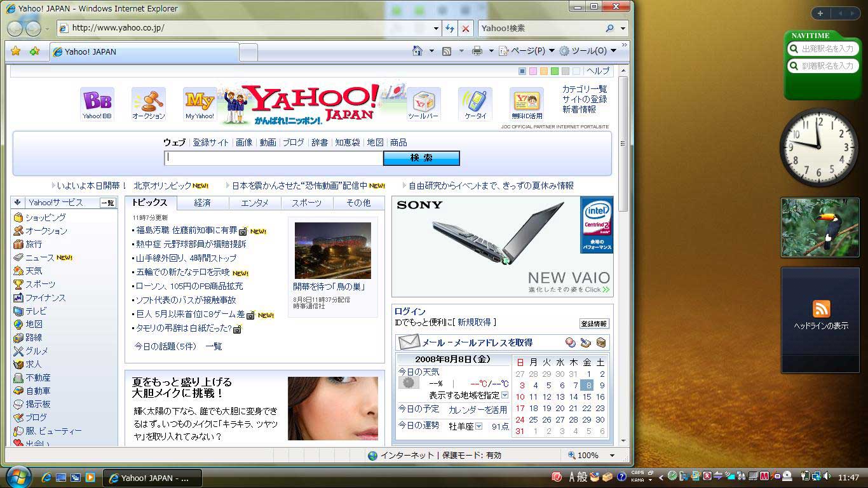Click the Add to Favorites icon

[x=34, y=51]
